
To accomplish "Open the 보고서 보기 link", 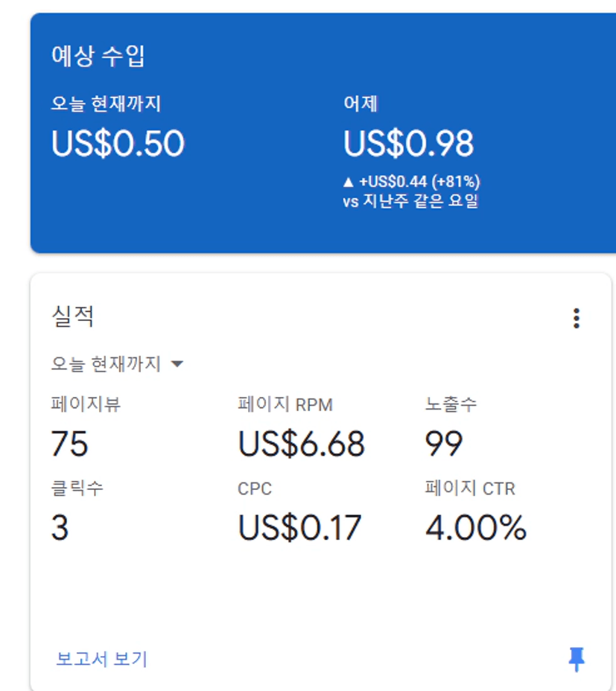I will pos(102,659).
